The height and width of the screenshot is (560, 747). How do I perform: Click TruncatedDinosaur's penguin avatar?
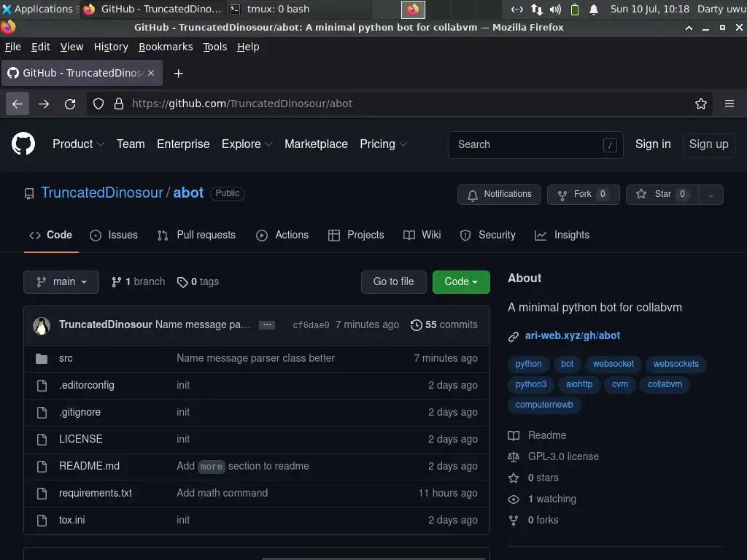42,325
